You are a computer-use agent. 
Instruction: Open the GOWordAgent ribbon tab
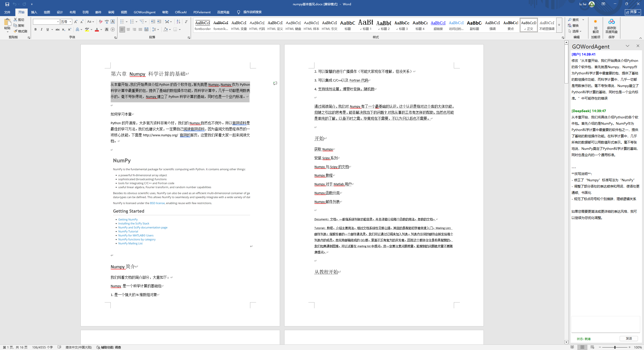pos(144,12)
